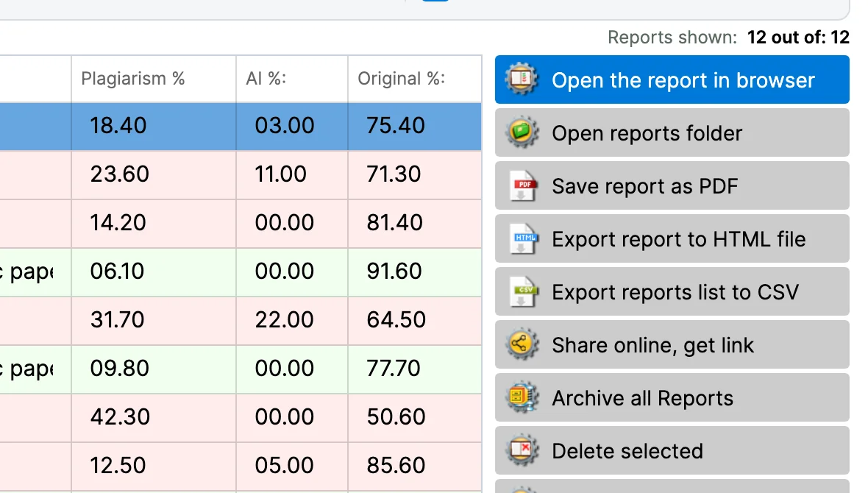The image size is (868, 493).
Task: Click AI value 05.00
Action: click(x=285, y=465)
